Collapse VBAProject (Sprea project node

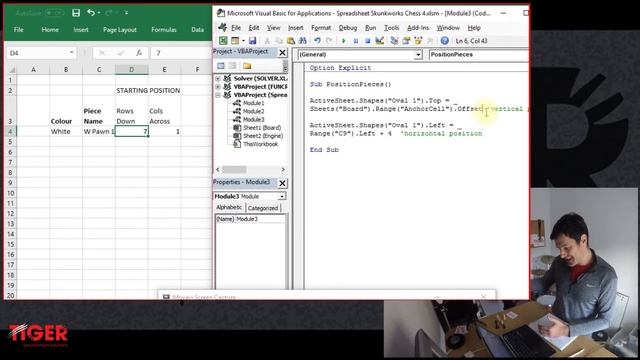[218, 95]
